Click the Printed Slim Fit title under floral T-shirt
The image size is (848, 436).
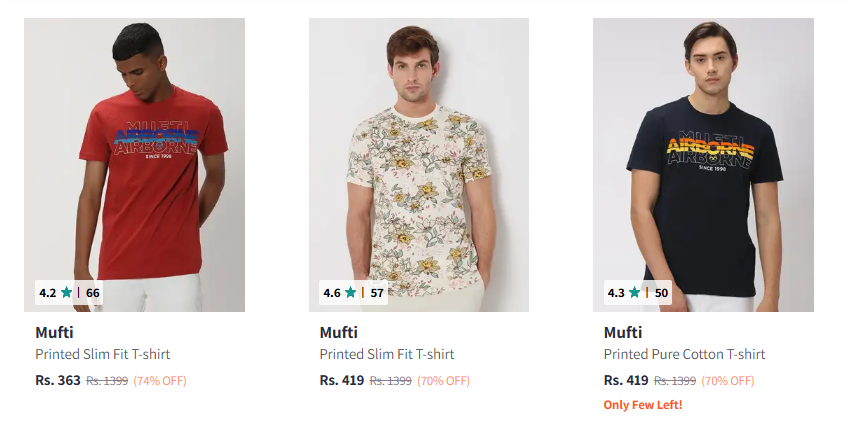click(x=387, y=355)
